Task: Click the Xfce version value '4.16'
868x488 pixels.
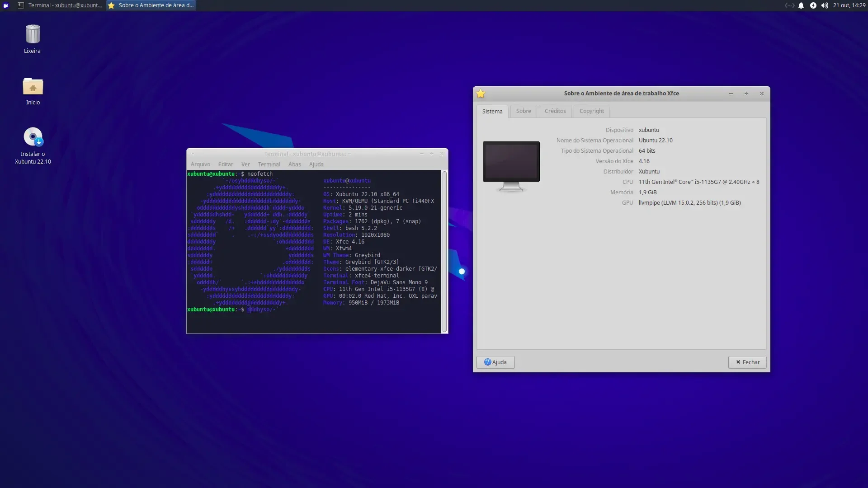Action: pos(644,161)
